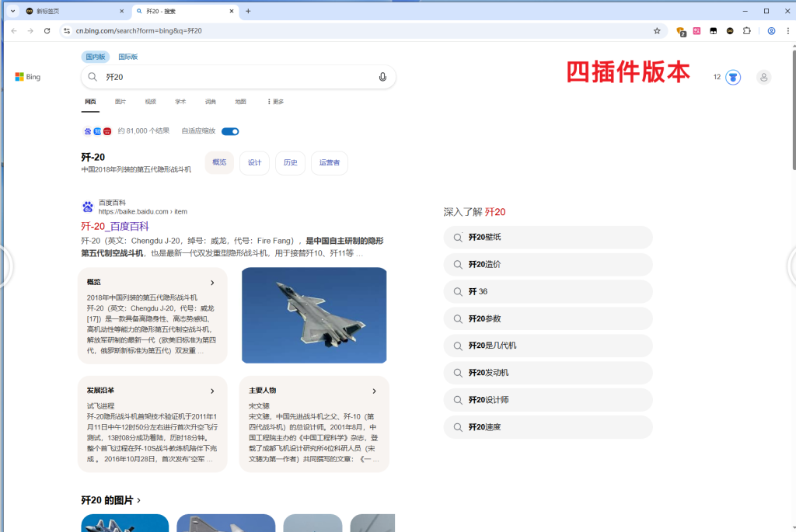Screen dimensions: 796x532
Task: Click the red site filter icon
Action: tap(107, 131)
